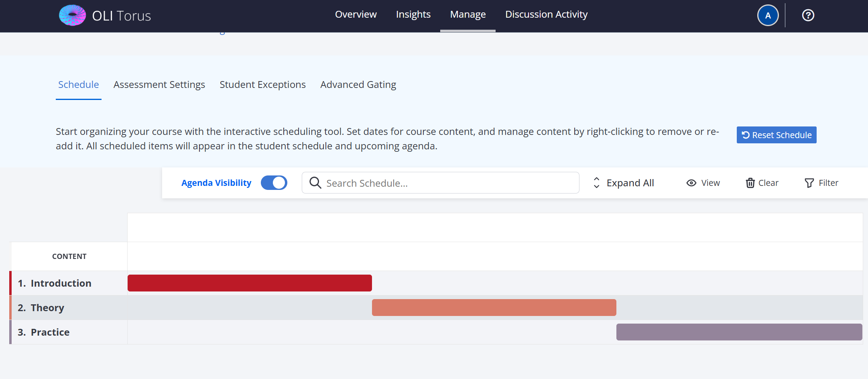The image size is (868, 379).
Task: Open the help question mark icon
Action: point(808,15)
